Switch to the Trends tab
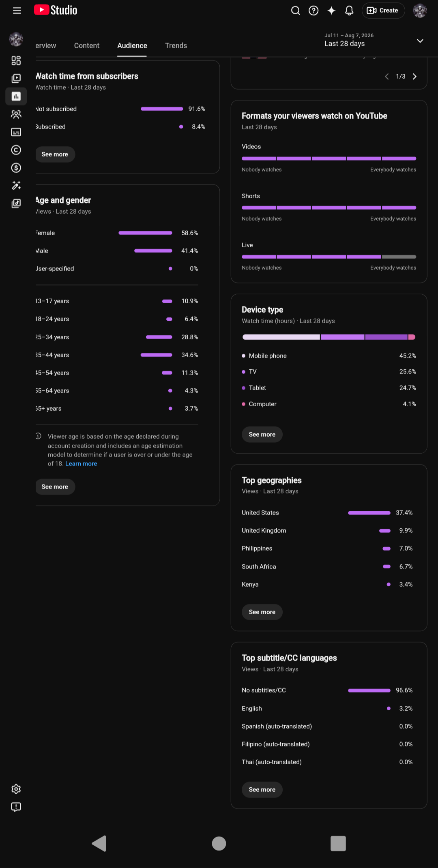 [x=176, y=46]
